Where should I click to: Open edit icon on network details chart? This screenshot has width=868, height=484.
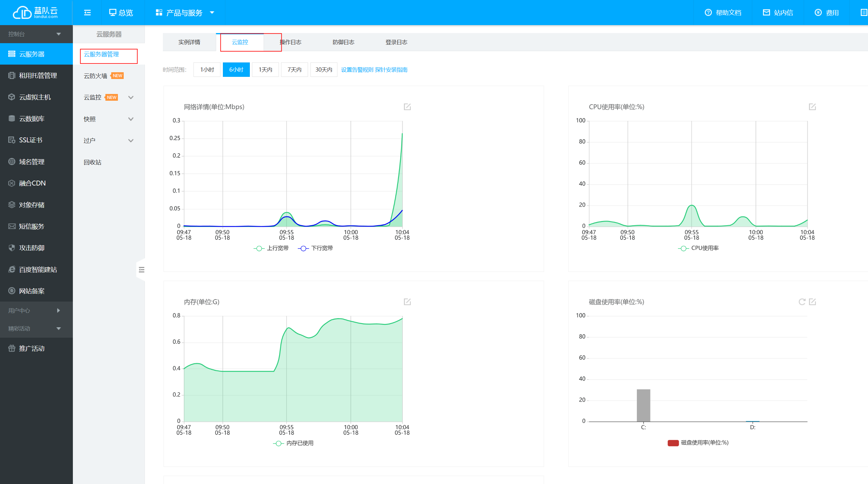pos(407,107)
